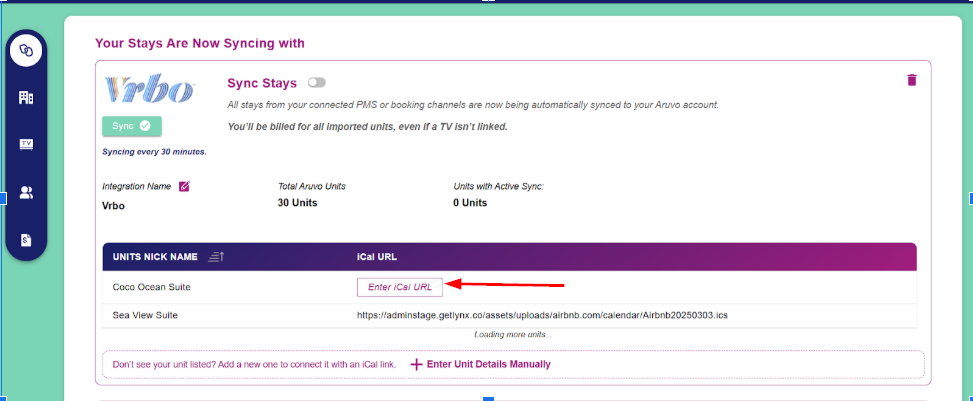Open the integrations link icon in sidebar
This screenshot has width=973, height=401.
[x=26, y=50]
